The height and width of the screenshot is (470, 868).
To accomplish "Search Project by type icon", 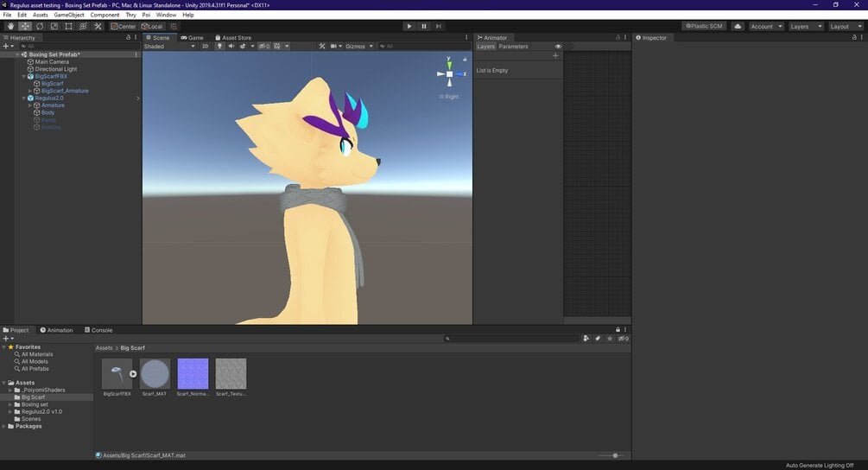I will (586, 339).
